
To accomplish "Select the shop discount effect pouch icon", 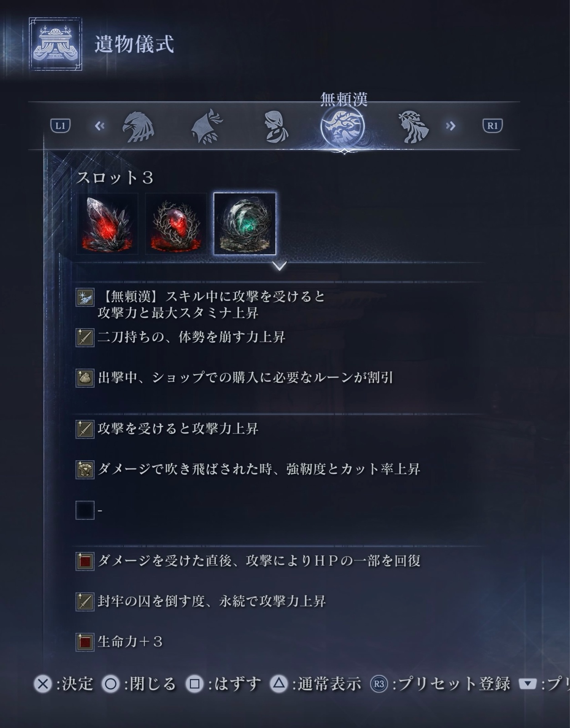I will (x=85, y=378).
